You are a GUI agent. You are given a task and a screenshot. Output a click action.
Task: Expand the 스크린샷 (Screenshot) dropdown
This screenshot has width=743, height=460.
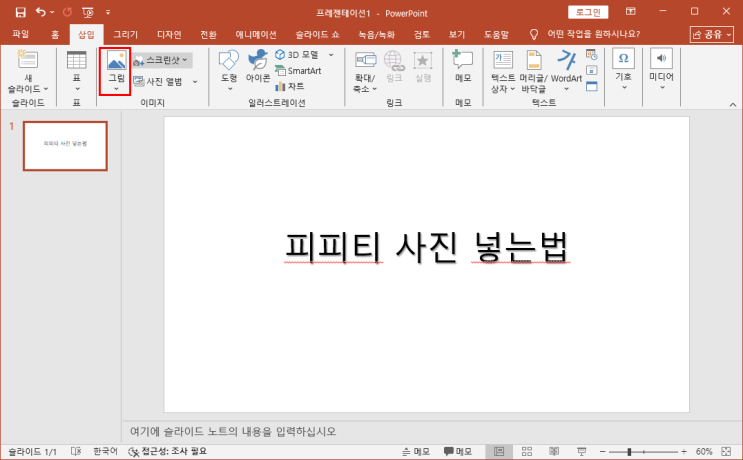click(185, 60)
